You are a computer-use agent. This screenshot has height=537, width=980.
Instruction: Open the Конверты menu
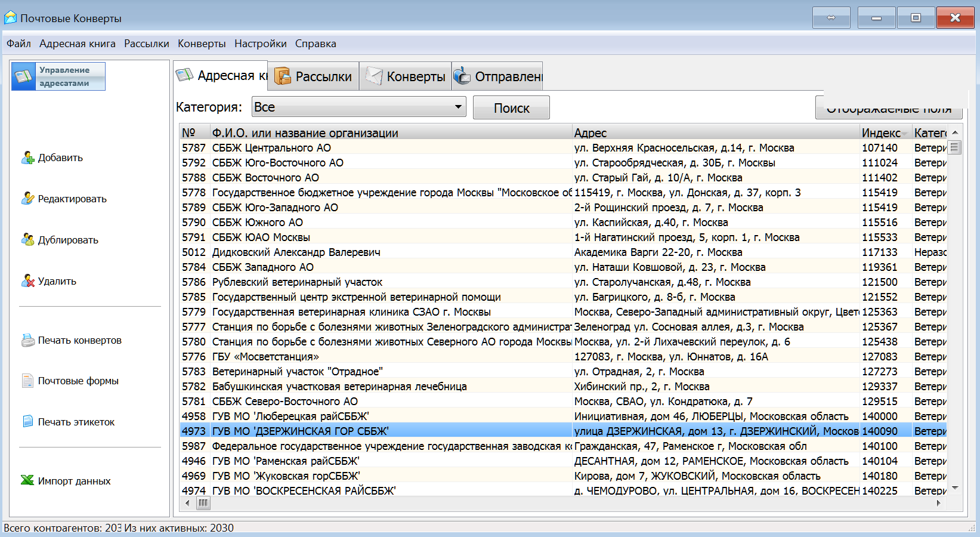point(202,44)
